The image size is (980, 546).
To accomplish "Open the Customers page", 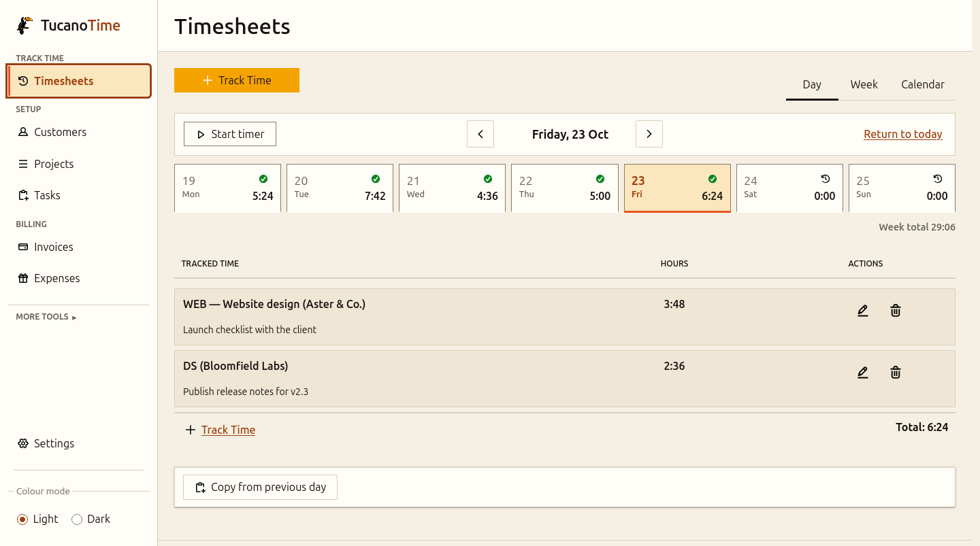I will coord(79,132).
